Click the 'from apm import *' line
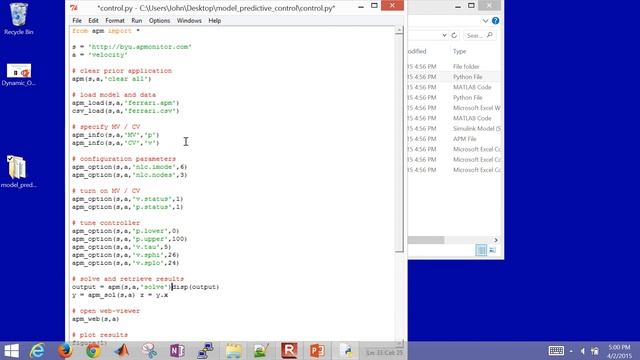640x360 pixels. 106,31
